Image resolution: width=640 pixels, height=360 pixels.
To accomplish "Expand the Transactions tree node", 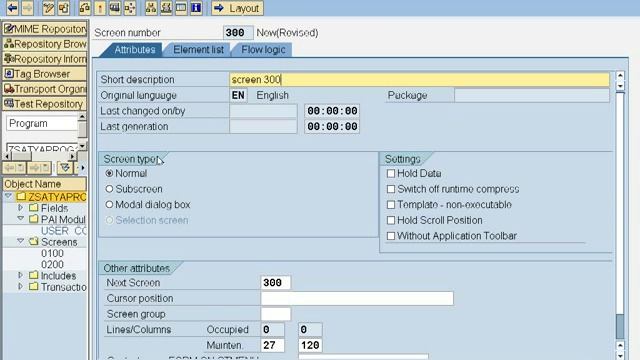I will point(20,287).
